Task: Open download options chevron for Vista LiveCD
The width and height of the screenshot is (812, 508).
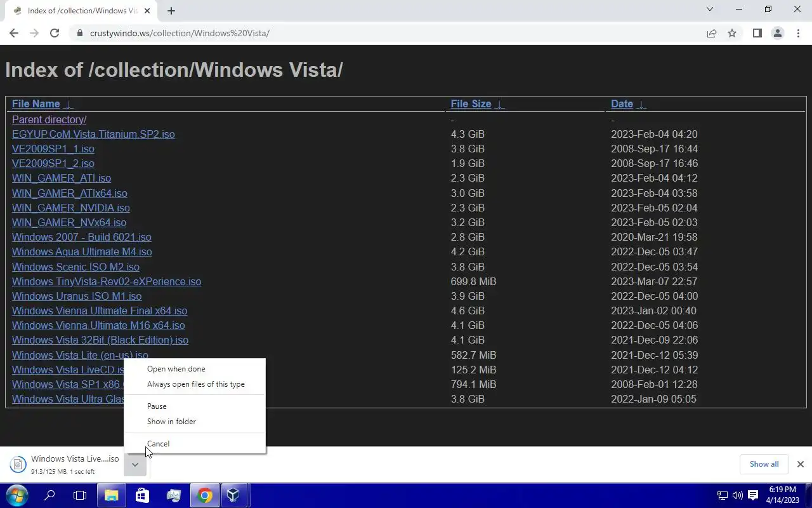Action: 134,465
